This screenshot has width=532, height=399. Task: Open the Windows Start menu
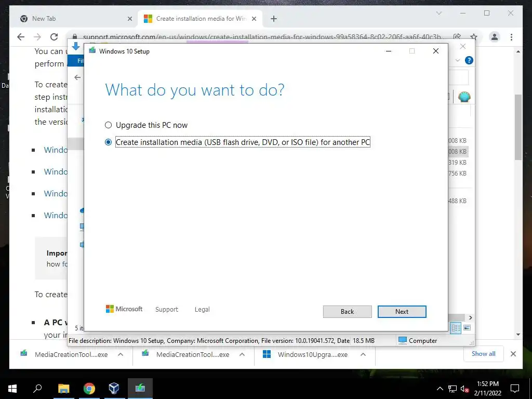pos(12,389)
